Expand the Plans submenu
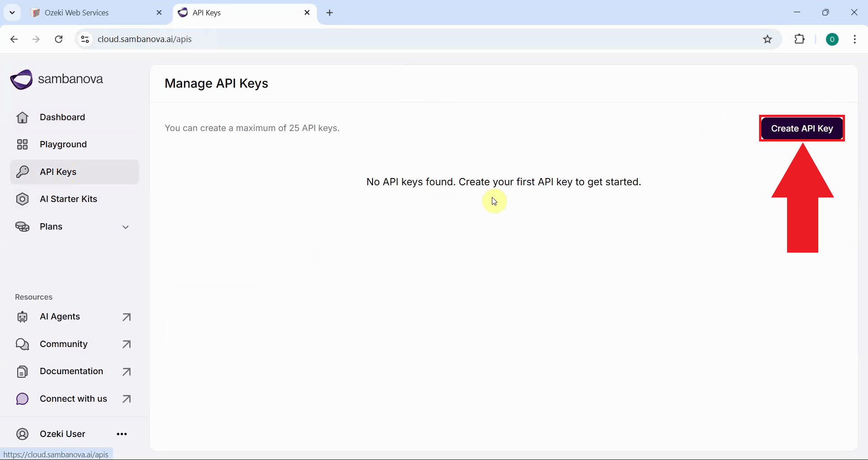This screenshot has width=868, height=460. [x=126, y=227]
